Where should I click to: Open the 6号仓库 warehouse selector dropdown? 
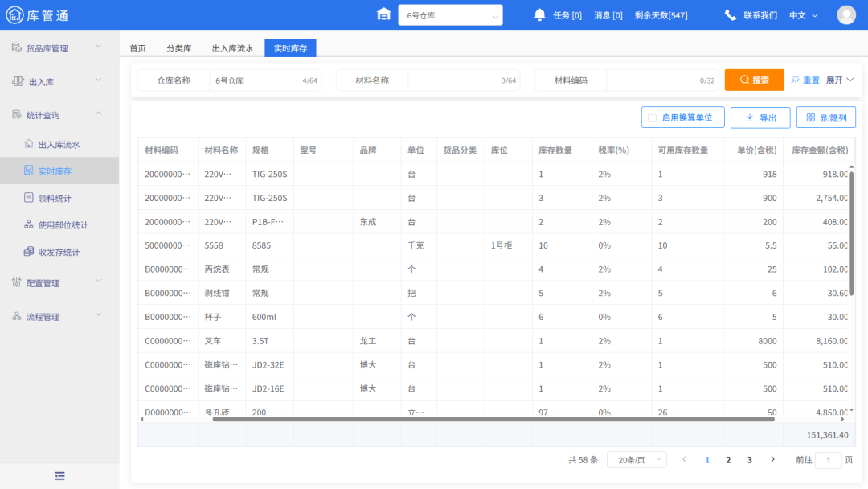[450, 15]
